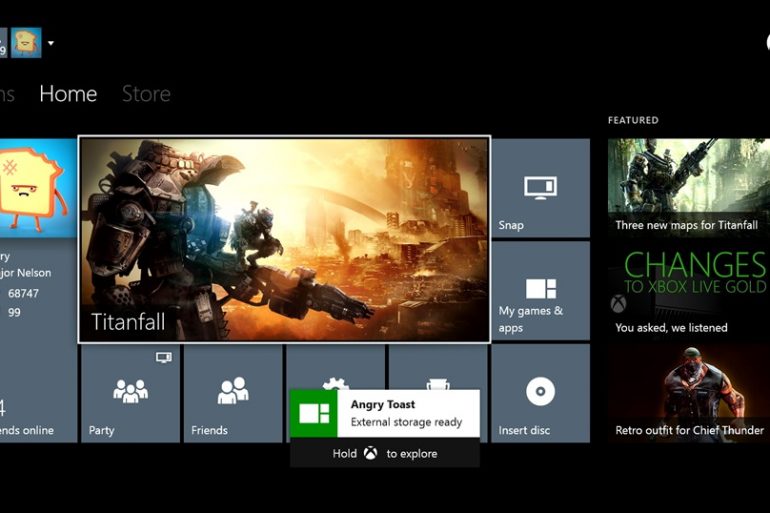Open the friends online tile
Viewport: 770px width, 513px height.
pyautogui.click(x=36, y=393)
